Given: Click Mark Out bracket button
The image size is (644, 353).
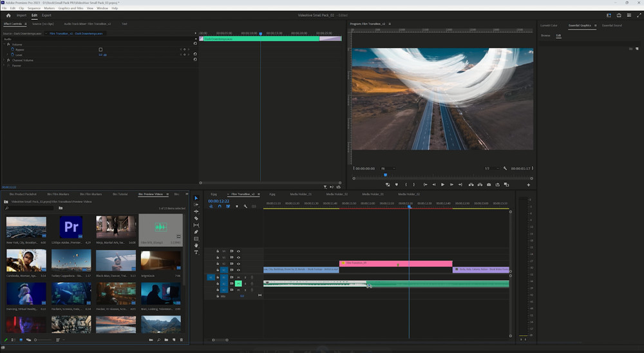Looking at the screenshot, I should click(x=413, y=184).
